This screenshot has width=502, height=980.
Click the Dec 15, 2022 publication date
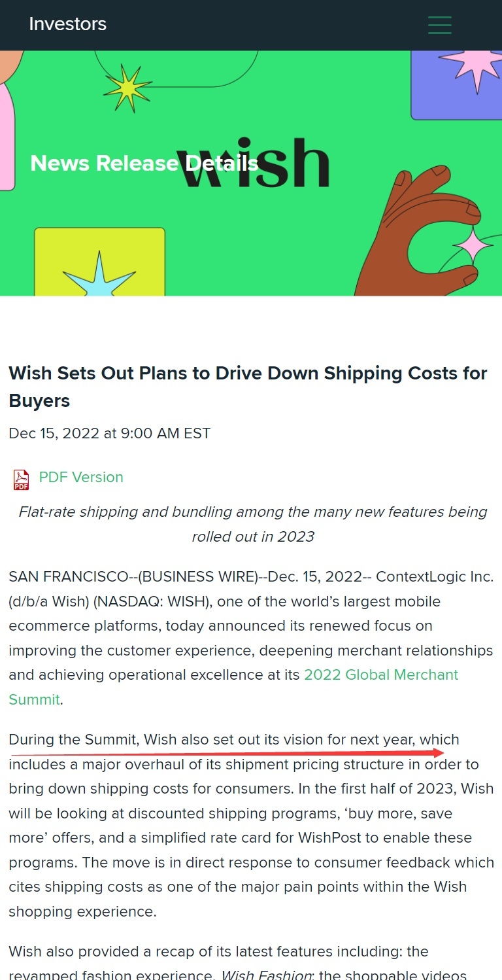click(x=109, y=433)
